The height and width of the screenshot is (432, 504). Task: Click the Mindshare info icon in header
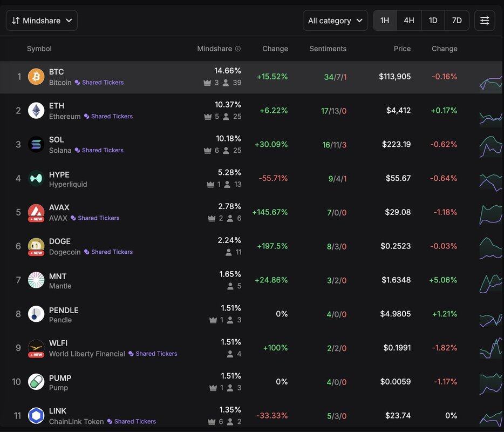(x=238, y=49)
